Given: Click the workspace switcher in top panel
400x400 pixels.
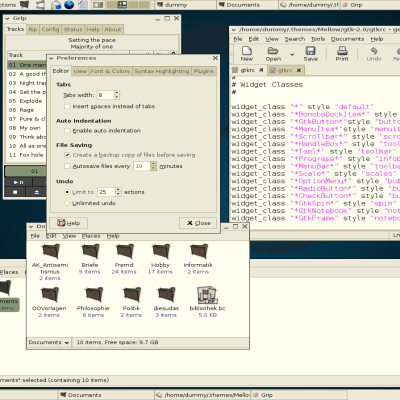Looking at the screenshot, I should click(x=128, y=5).
